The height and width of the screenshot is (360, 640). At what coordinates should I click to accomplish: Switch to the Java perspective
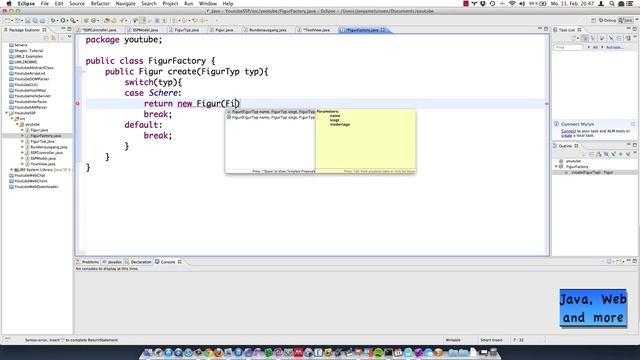point(626,20)
